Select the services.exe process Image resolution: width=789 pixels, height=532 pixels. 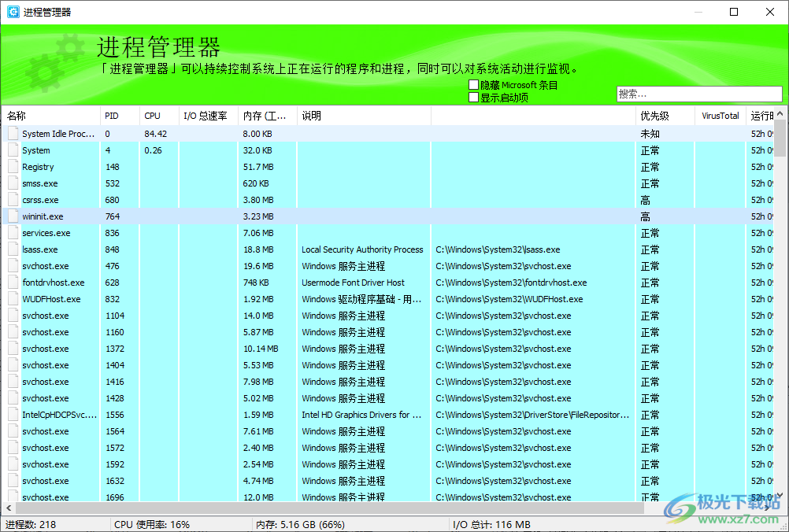[387, 233]
